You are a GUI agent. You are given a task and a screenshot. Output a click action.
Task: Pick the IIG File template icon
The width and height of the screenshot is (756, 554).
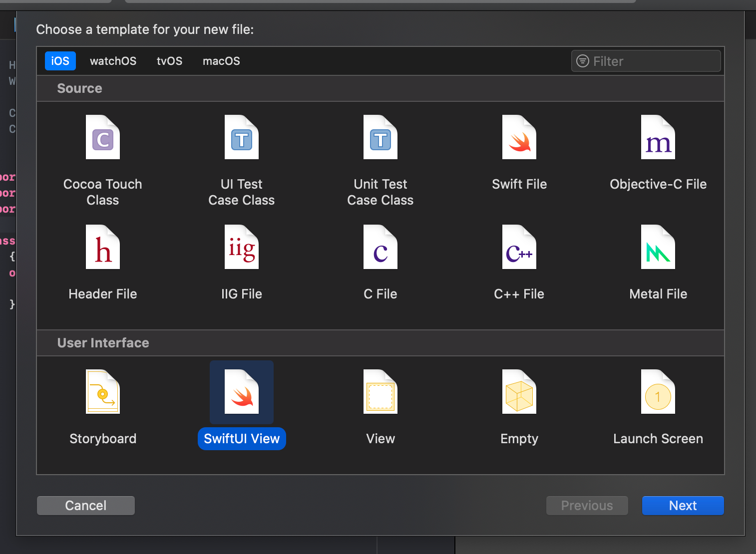(242, 247)
